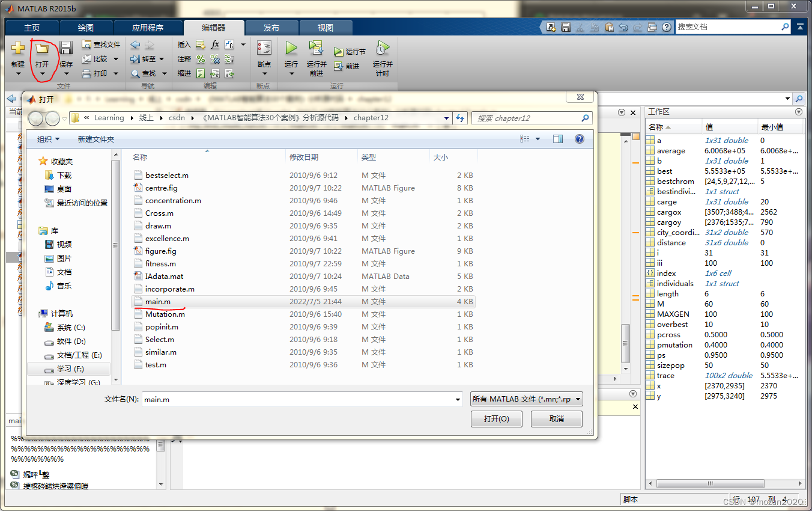This screenshot has height=511, width=812.
Task: Click the help question mark in quick access toolbar
Action: point(667,27)
